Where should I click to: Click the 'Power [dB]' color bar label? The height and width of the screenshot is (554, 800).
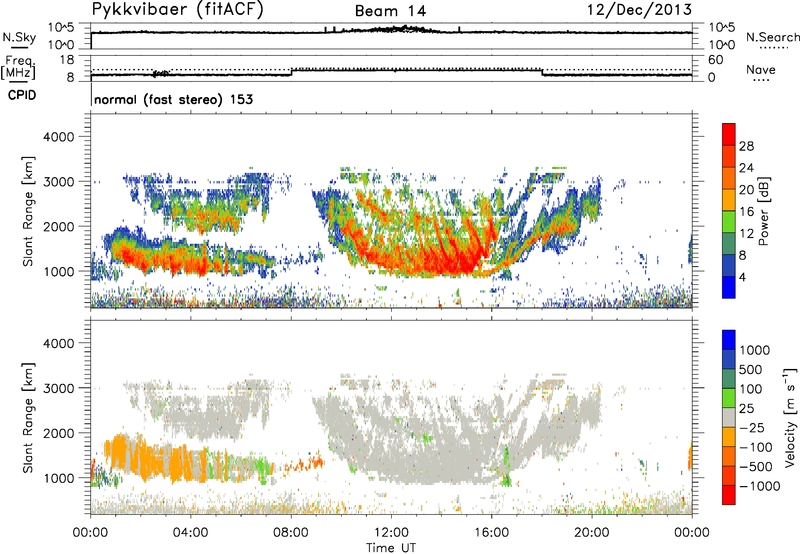(763, 211)
